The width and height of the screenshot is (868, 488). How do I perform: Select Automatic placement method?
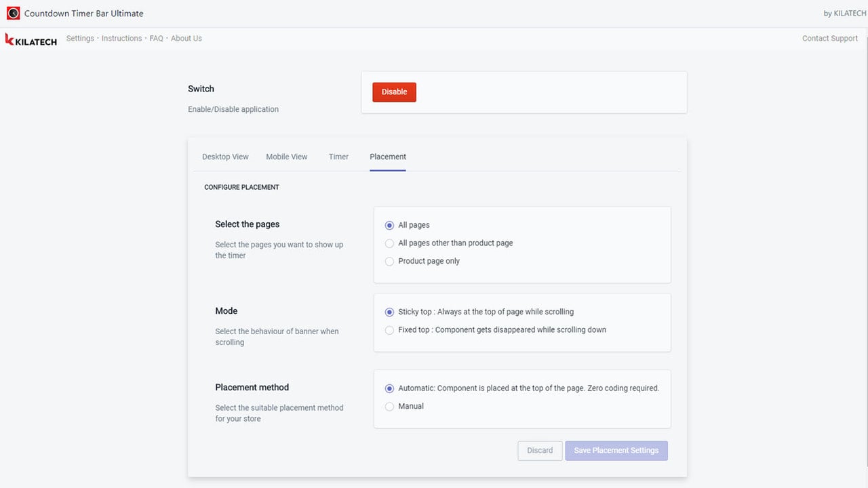click(389, 388)
